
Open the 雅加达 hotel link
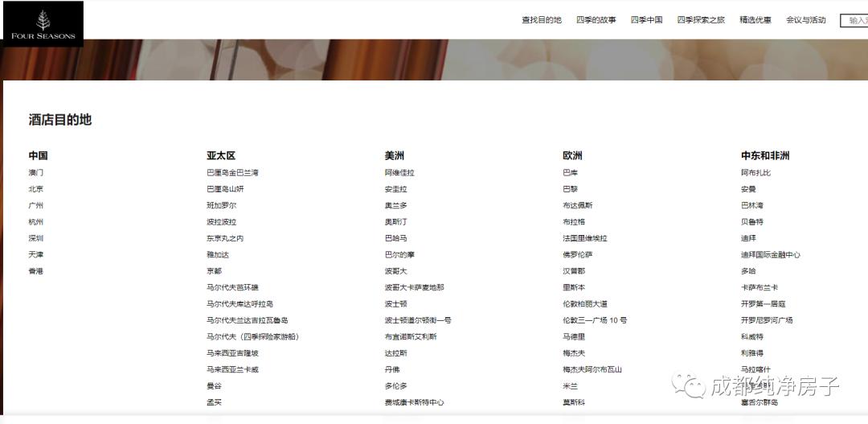click(x=218, y=255)
